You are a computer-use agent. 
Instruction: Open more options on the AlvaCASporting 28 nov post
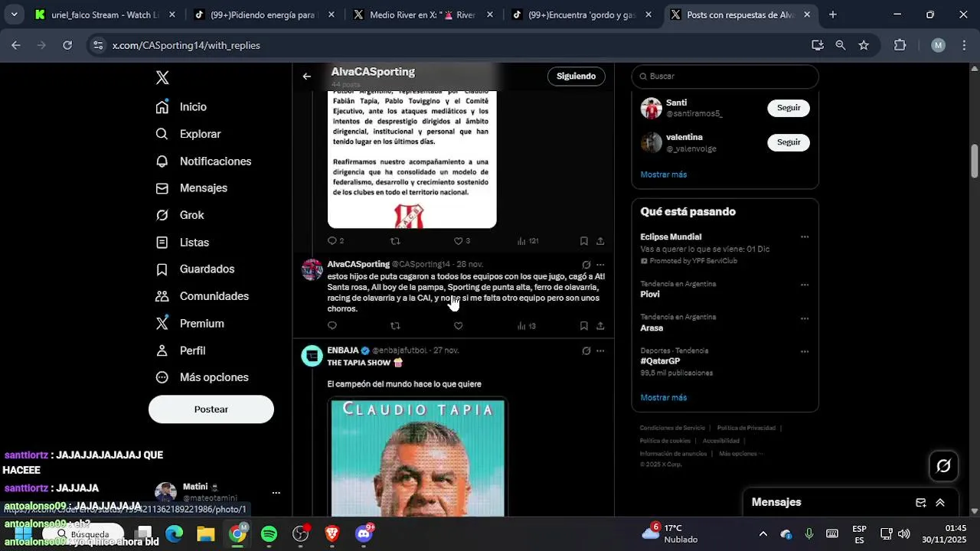(x=600, y=265)
